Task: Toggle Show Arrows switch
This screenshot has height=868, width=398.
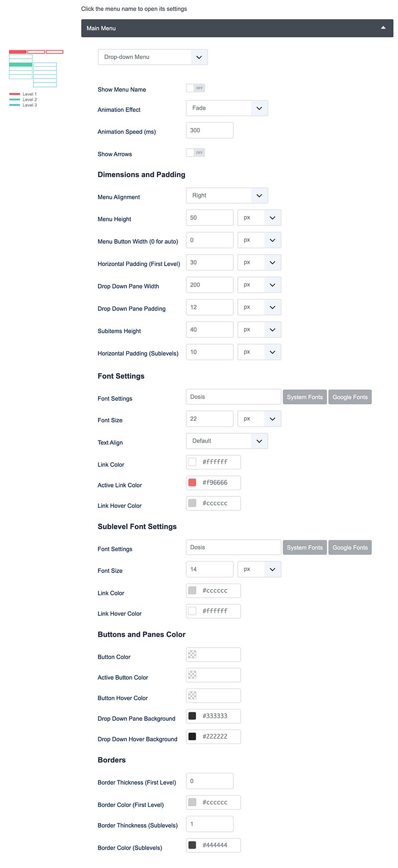Action: [196, 153]
